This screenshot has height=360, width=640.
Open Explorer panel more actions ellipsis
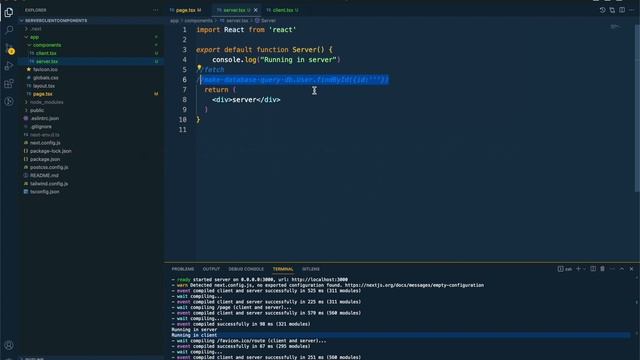[x=156, y=10]
